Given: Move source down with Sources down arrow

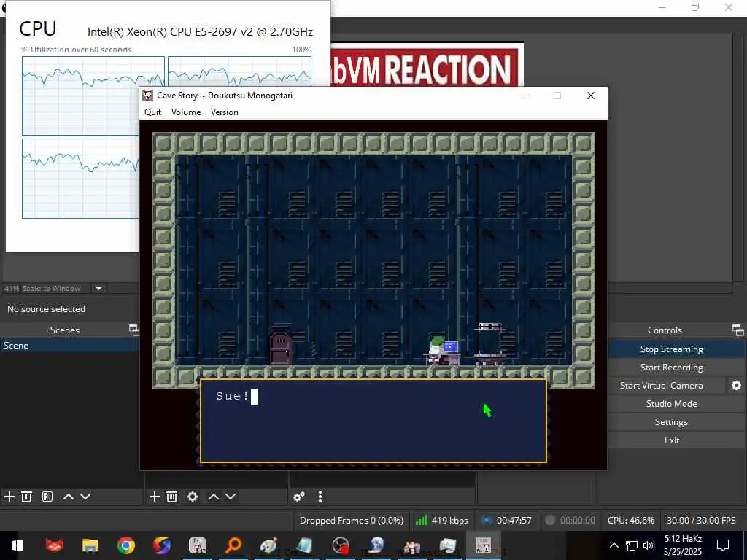Looking at the screenshot, I should (231, 497).
